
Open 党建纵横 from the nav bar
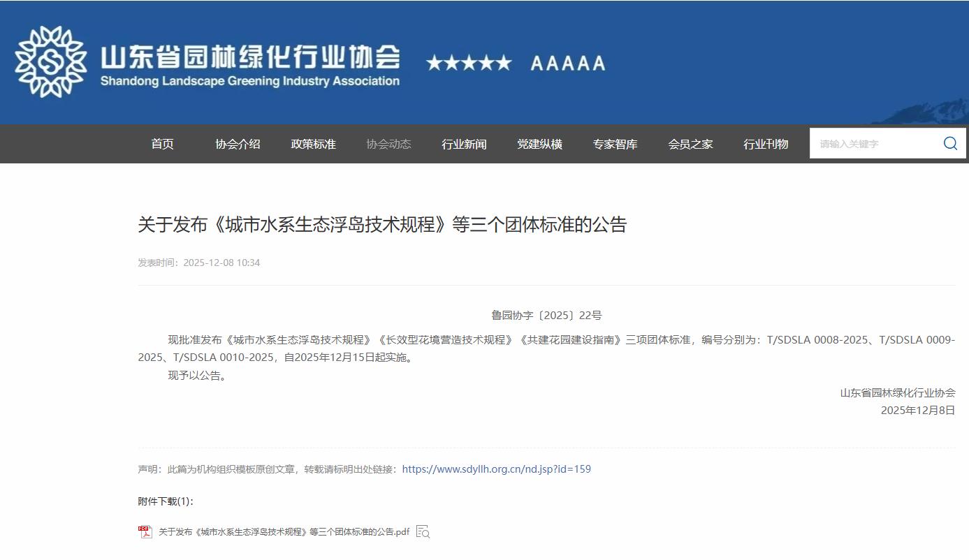(x=539, y=144)
